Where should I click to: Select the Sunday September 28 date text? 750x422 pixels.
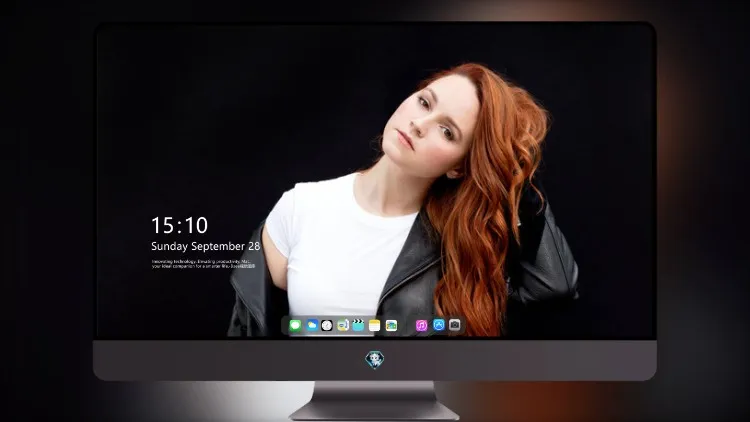206,246
